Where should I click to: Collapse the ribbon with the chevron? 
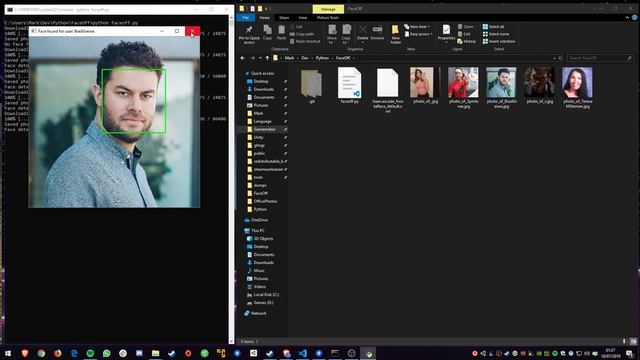coord(627,18)
